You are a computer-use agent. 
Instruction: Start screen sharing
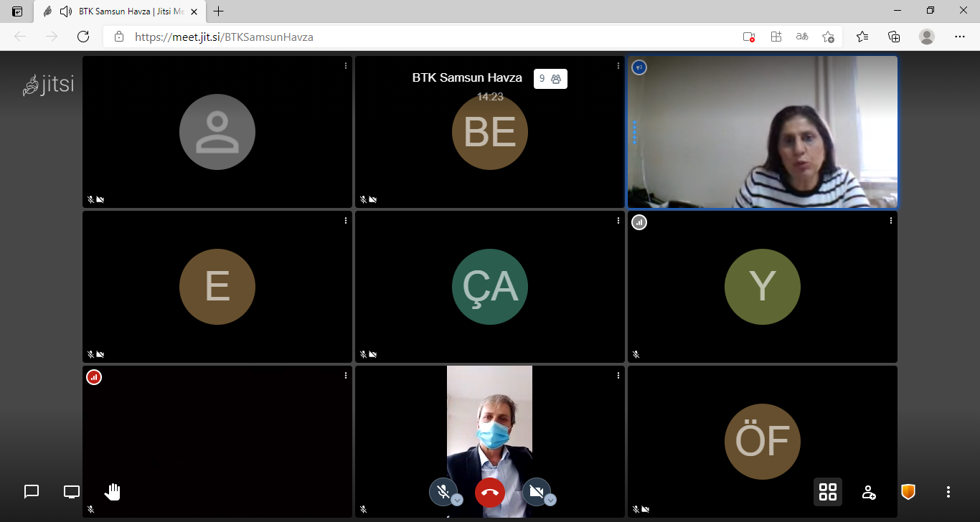coord(72,492)
